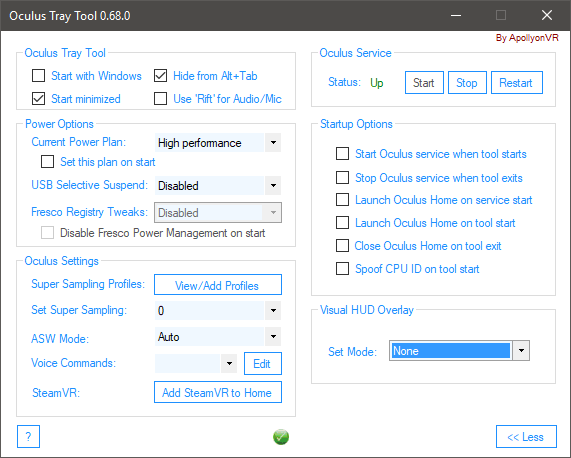Click the By ApollyonVR credit text
Viewport: 571px width, 458px height.
pyautogui.click(x=527, y=38)
